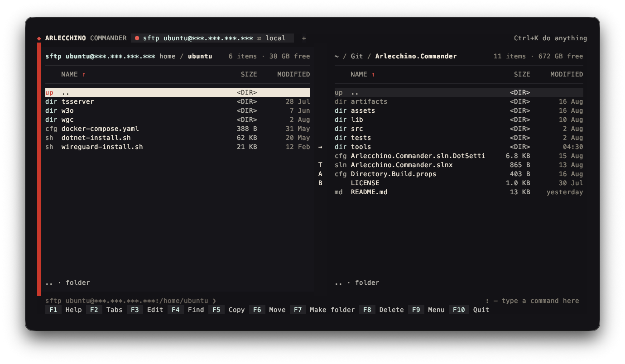Click the red diamond Arlecchino logo icon
Image resolution: width=625 pixels, height=364 pixels.
(39, 38)
